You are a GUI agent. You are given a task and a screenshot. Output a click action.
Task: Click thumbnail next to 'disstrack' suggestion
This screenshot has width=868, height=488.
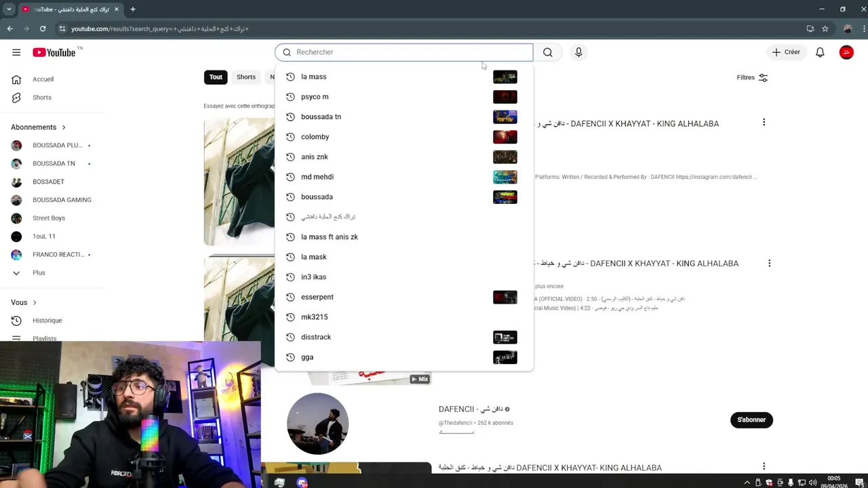click(505, 337)
